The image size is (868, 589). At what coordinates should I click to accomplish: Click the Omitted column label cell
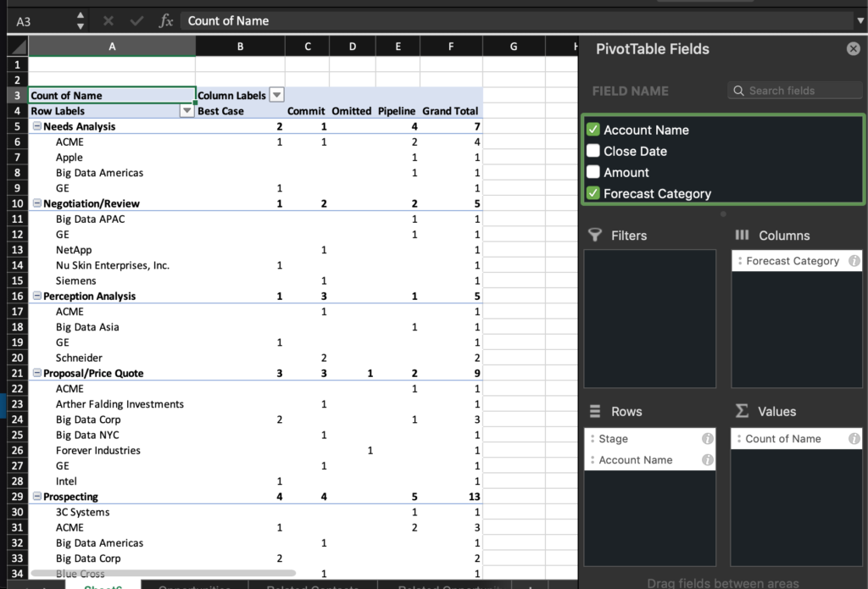click(x=352, y=111)
